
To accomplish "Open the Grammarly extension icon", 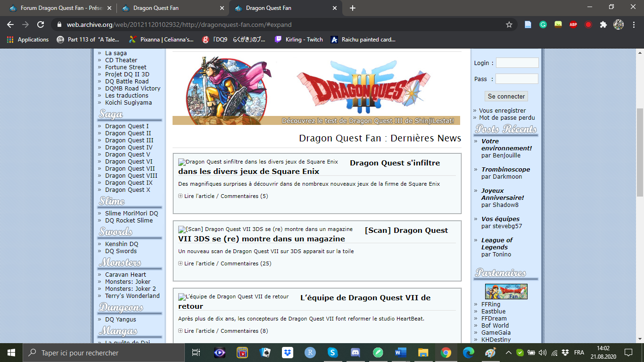I will click(543, 25).
